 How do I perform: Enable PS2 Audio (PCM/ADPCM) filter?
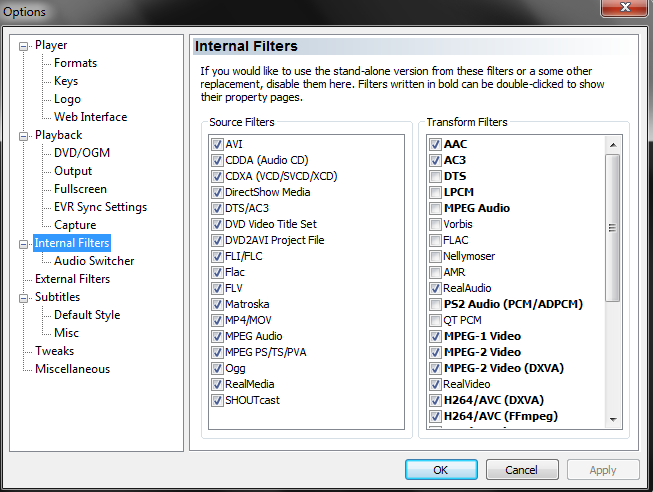pyautogui.click(x=435, y=304)
